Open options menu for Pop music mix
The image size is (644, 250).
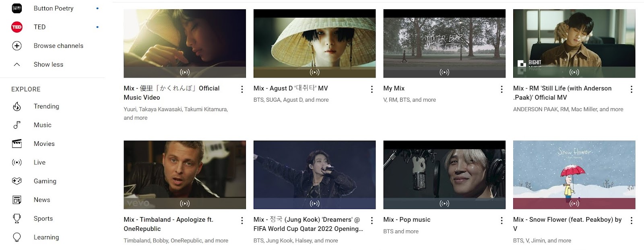pyautogui.click(x=502, y=221)
